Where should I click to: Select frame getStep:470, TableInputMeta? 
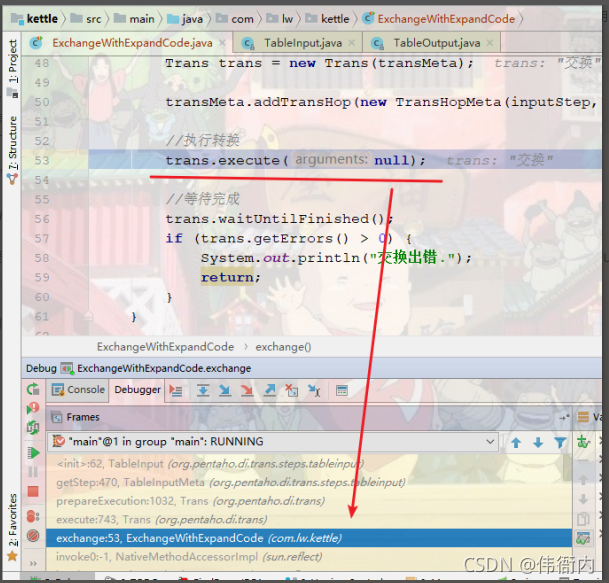(x=309, y=482)
